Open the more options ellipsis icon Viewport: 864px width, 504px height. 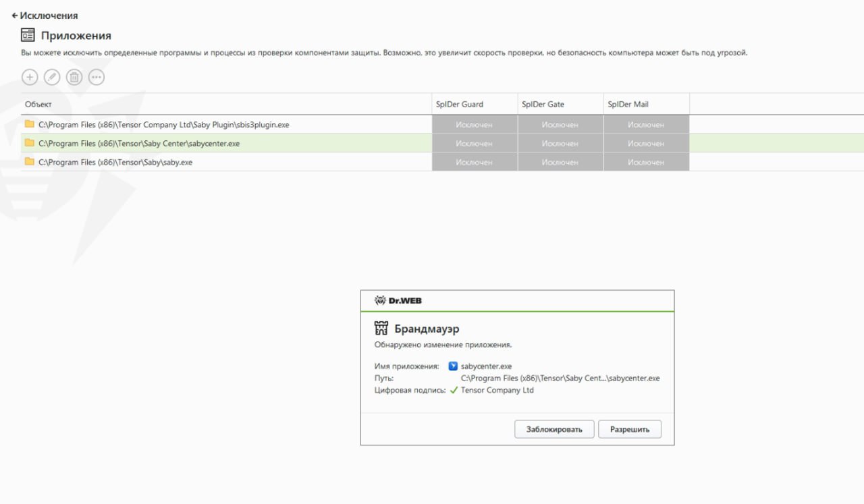click(97, 78)
